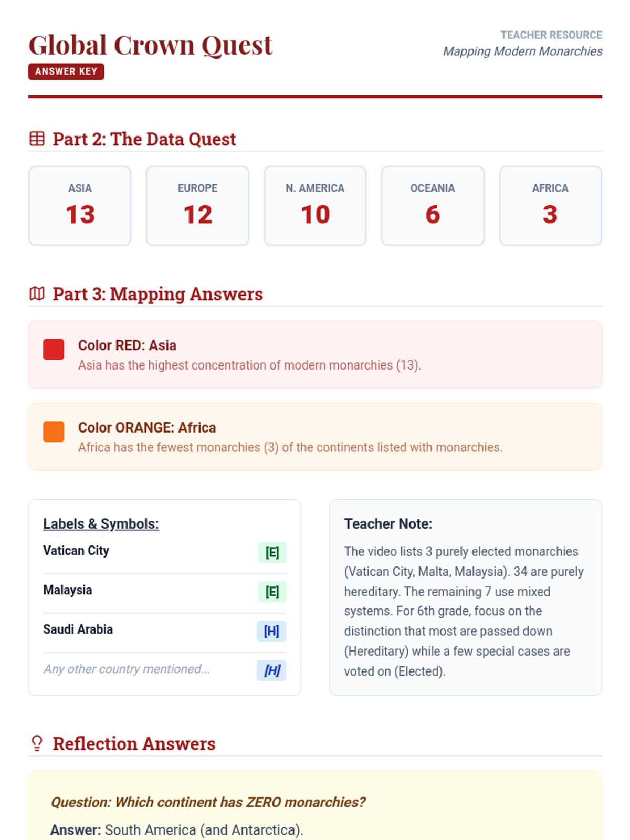Click the map icon beside Part 3

[x=37, y=293]
